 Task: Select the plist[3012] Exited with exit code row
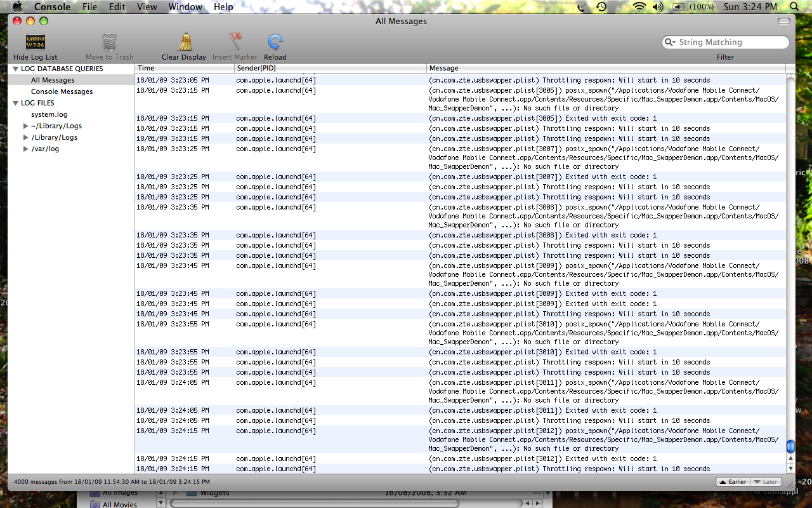pos(460,458)
